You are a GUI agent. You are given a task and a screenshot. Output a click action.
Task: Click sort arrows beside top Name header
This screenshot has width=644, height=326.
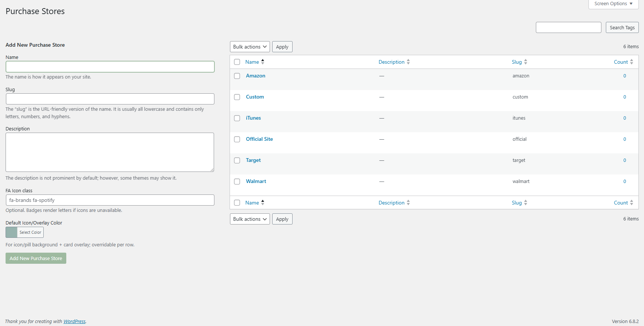263,62
